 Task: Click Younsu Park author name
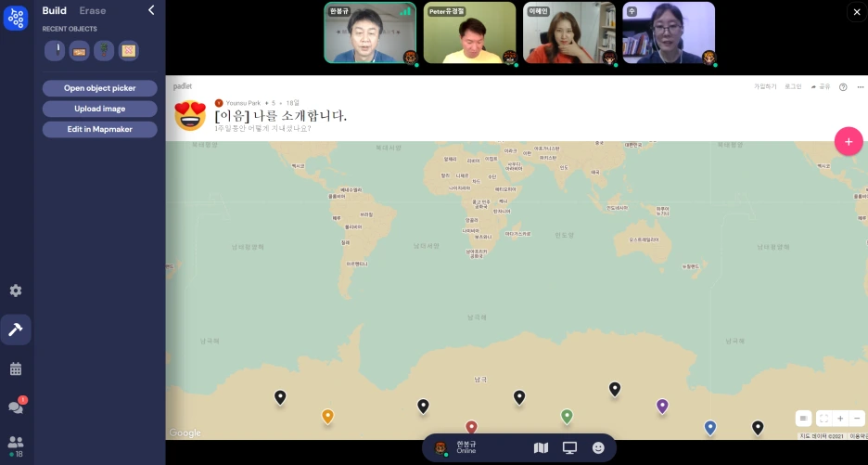pyautogui.click(x=242, y=103)
